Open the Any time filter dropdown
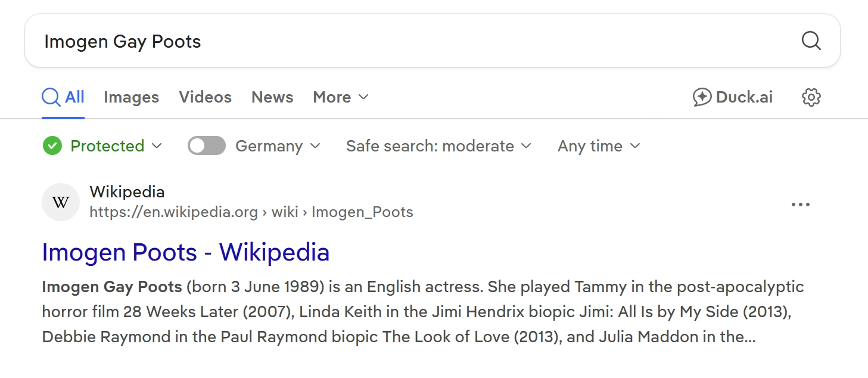Screen dimensions: 868x378 (x=599, y=146)
